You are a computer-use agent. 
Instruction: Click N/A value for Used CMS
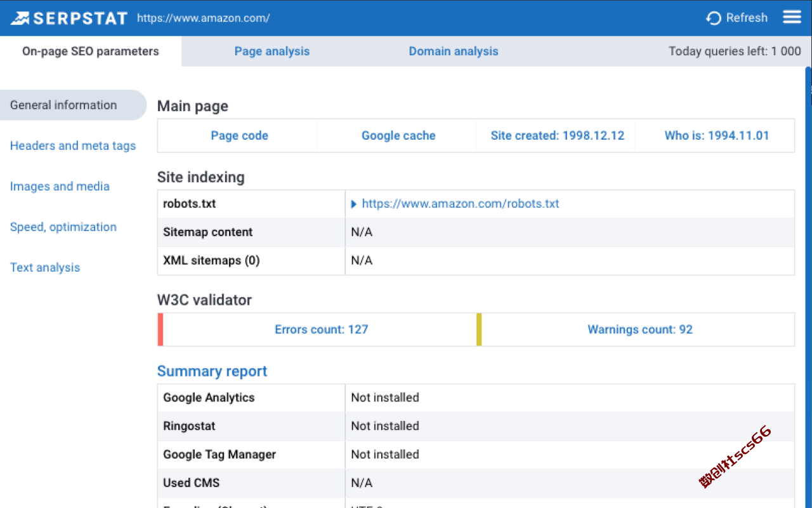pos(362,483)
